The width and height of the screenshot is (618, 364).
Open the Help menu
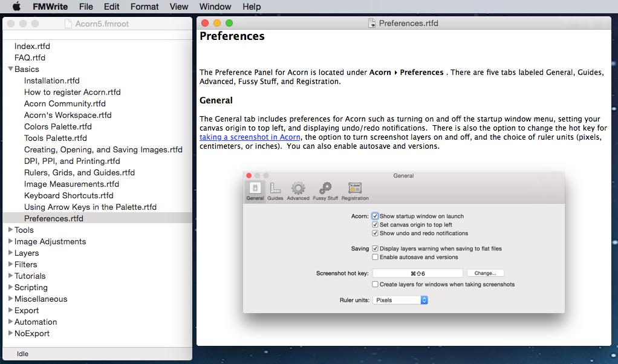pyautogui.click(x=252, y=7)
